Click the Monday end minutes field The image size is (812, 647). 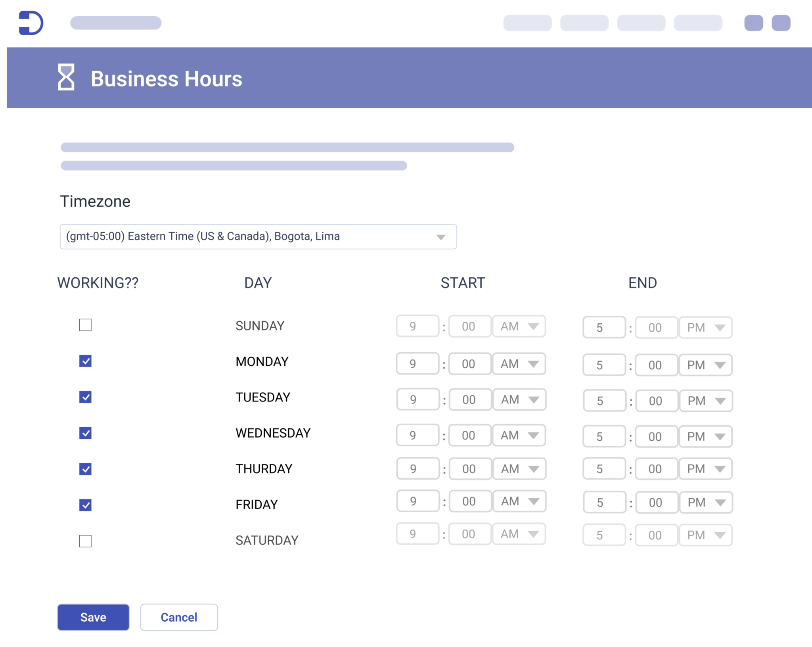point(656,365)
